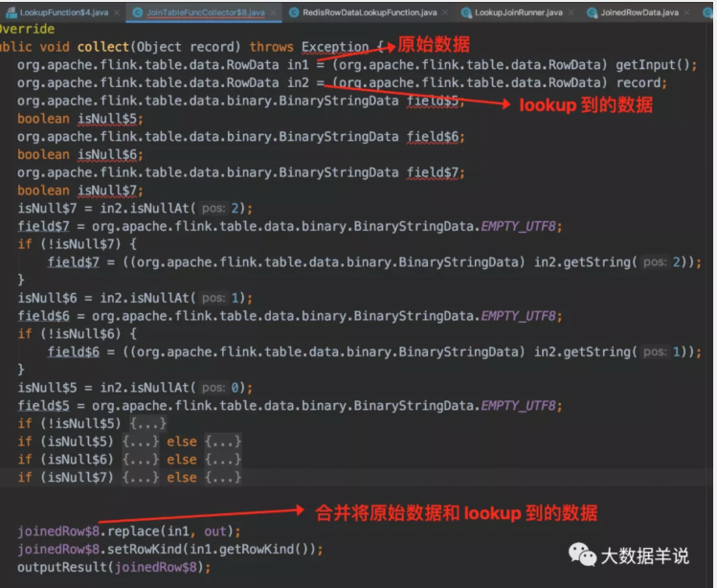Close the LookupJoinRunner.java tab

pos(571,12)
